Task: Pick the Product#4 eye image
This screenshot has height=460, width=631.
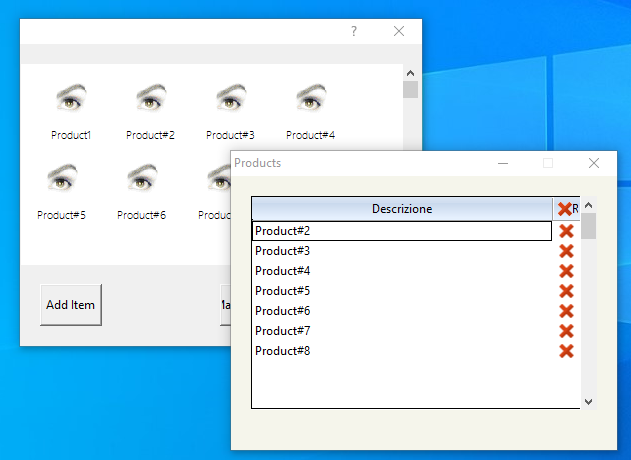Action: coord(311,97)
